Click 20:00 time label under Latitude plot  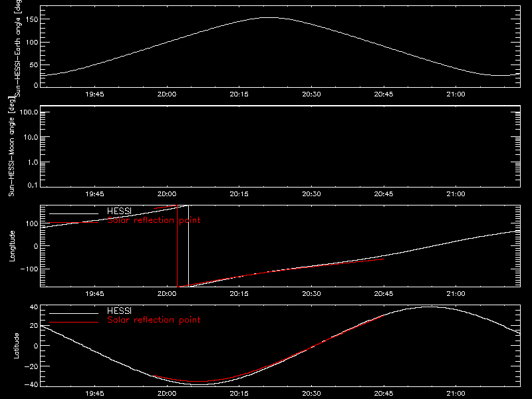click(167, 393)
